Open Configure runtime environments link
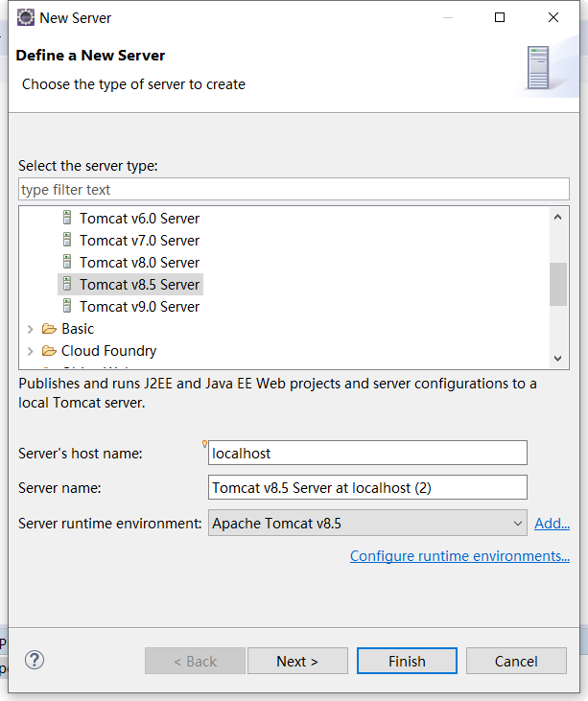The width and height of the screenshot is (588, 701). [x=459, y=555]
